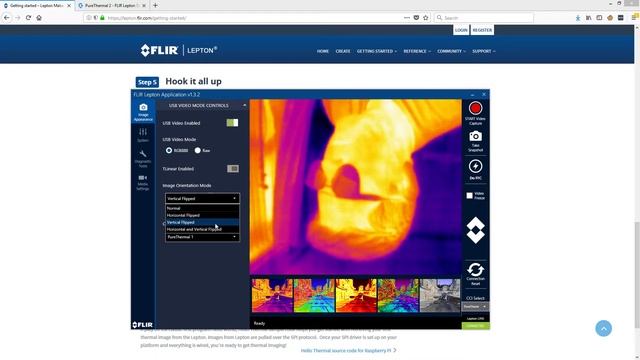Expand the Reference nav menu

pos(417,51)
